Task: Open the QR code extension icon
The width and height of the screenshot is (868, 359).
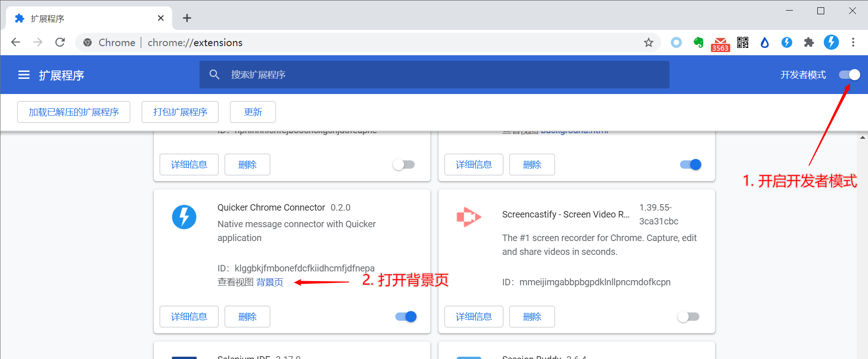Action: [x=743, y=42]
